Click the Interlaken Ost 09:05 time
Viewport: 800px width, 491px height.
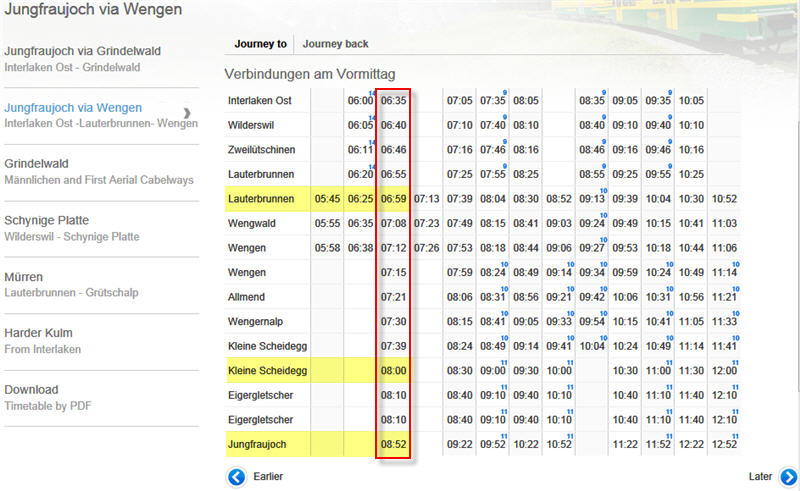(625, 101)
